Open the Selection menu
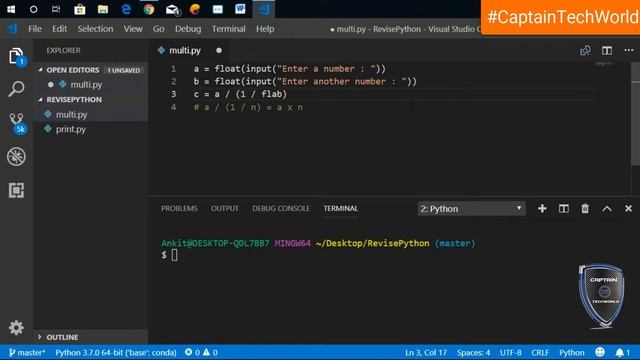The image size is (640, 360). [x=95, y=29]
